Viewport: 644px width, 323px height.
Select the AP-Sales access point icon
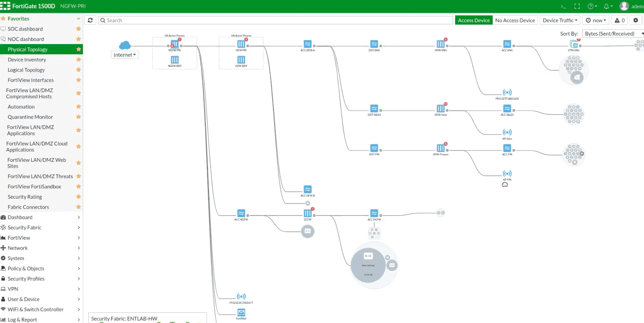[x=507, y=132]
